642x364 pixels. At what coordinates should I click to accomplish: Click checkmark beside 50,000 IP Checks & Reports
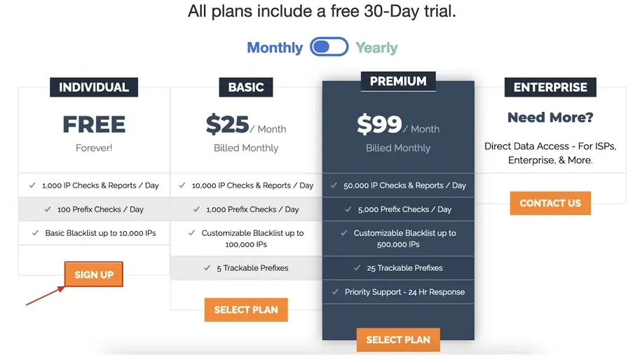point(334,185)
